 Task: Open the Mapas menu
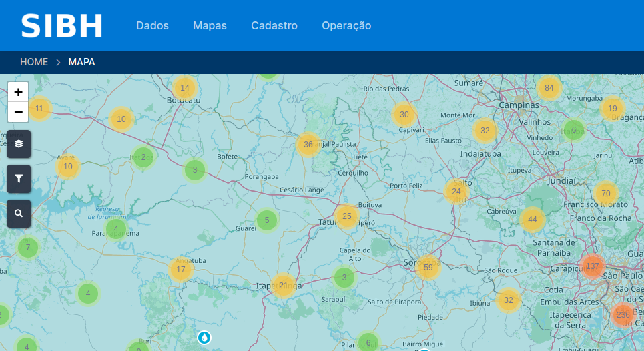tap(210, 25)
